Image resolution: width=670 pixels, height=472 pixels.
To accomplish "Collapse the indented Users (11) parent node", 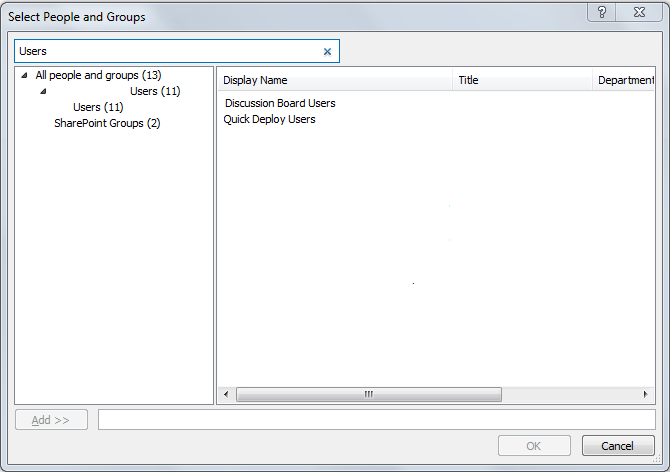I will pos(43,91).
